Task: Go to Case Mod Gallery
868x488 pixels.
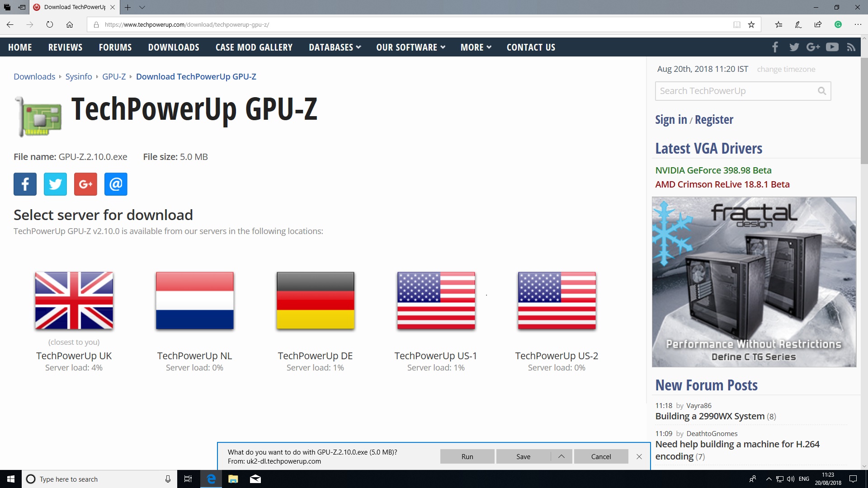Action: (x=254, y=47)
